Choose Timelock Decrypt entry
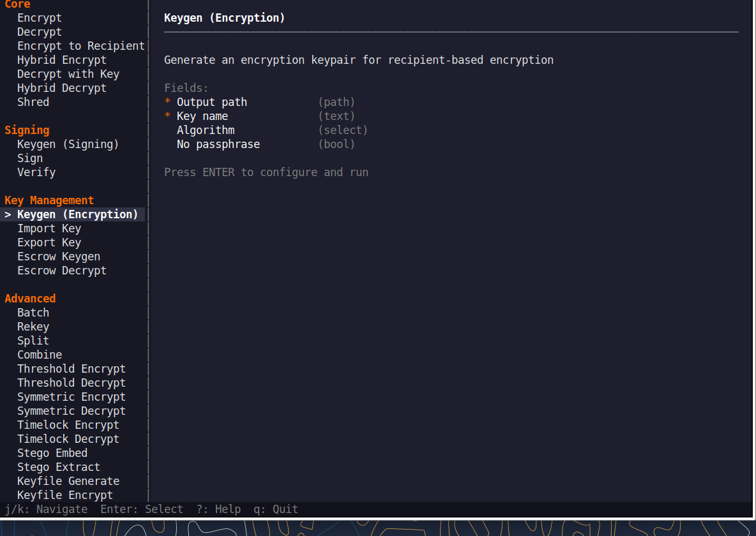Image resolution: width=756 pixels, height=536 pixels. pyautogui.click(x=68, y=438)
